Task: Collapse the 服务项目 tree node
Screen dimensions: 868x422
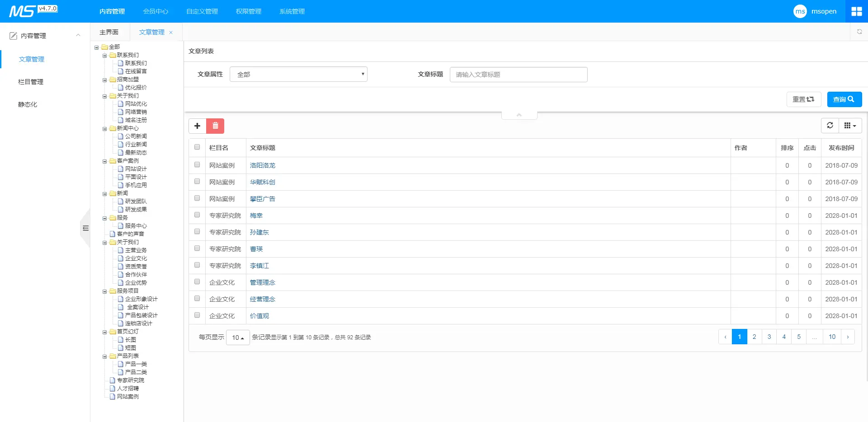Action: [104, 291]
